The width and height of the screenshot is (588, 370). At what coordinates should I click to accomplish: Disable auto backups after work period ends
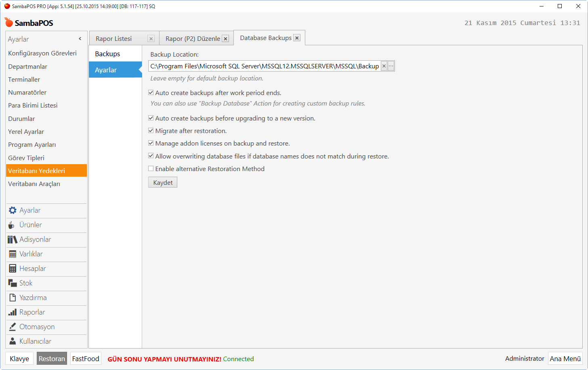pyautogui.click(x=151, y=93)
